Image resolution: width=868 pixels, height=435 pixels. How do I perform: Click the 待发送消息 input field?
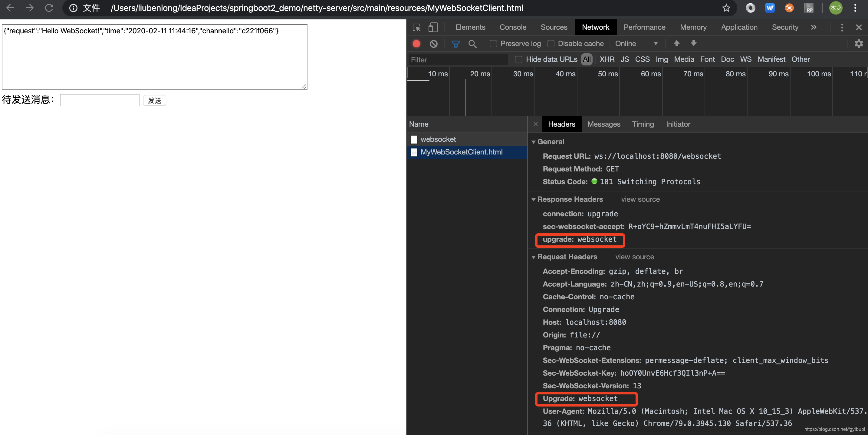pyautogui.click(x=100, y=100)
